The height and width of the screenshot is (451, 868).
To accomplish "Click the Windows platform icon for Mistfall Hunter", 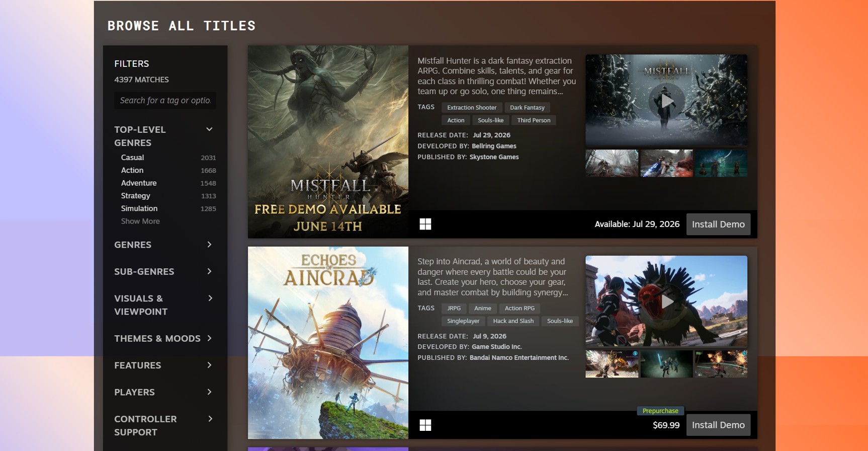I will (425, 224).
